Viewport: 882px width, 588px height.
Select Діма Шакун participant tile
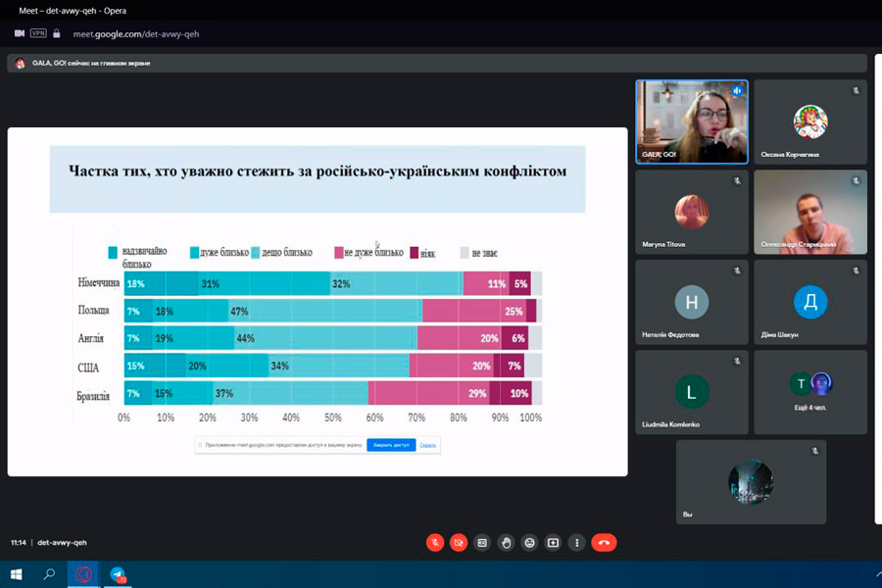click(810, 302)
